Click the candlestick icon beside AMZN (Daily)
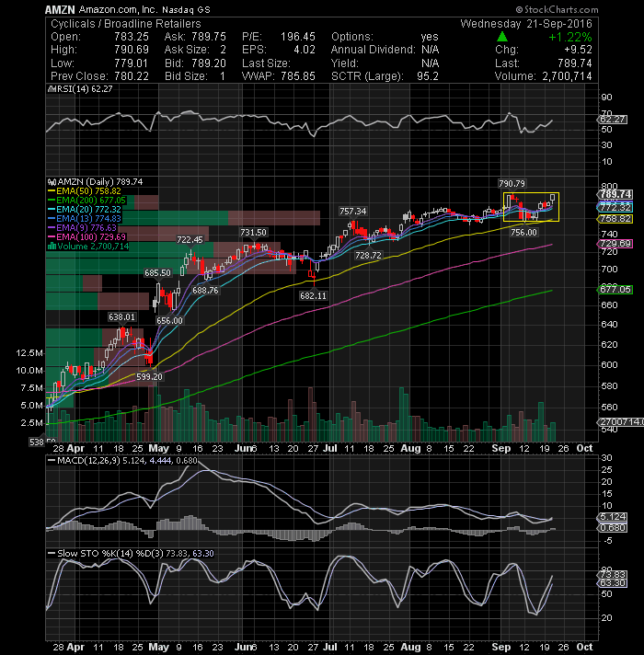 [x=52, y=182]
